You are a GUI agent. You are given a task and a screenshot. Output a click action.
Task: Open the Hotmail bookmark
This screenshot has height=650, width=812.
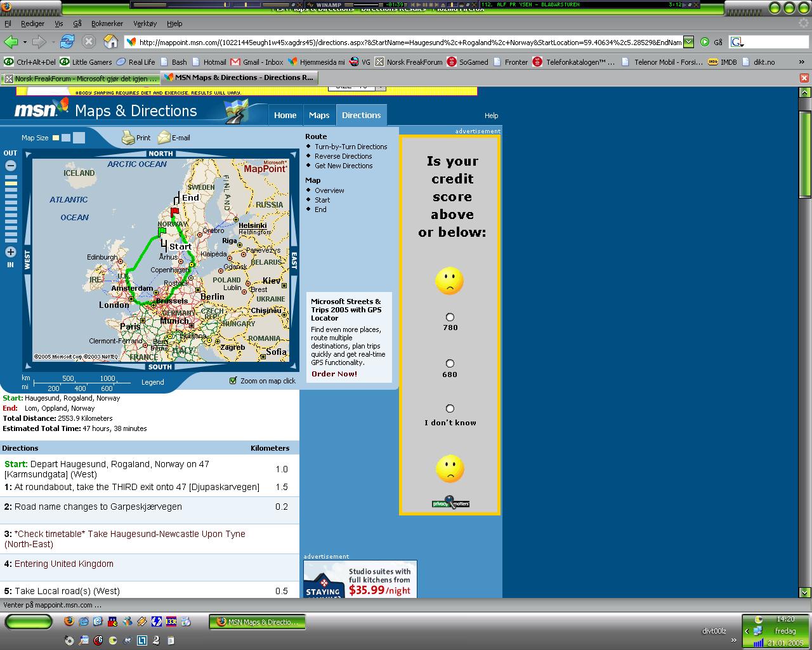point(209,62)
